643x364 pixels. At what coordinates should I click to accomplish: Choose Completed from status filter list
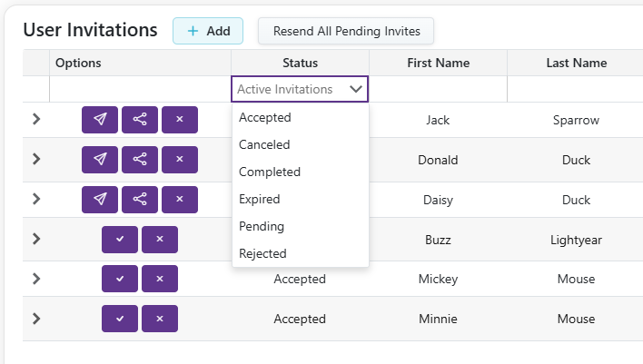[x=301, y=172]
